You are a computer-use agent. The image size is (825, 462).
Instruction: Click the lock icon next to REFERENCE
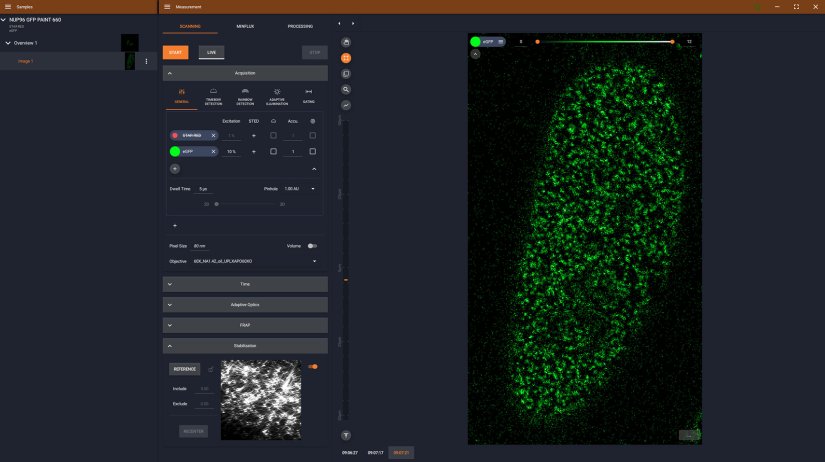click(210, 369)
